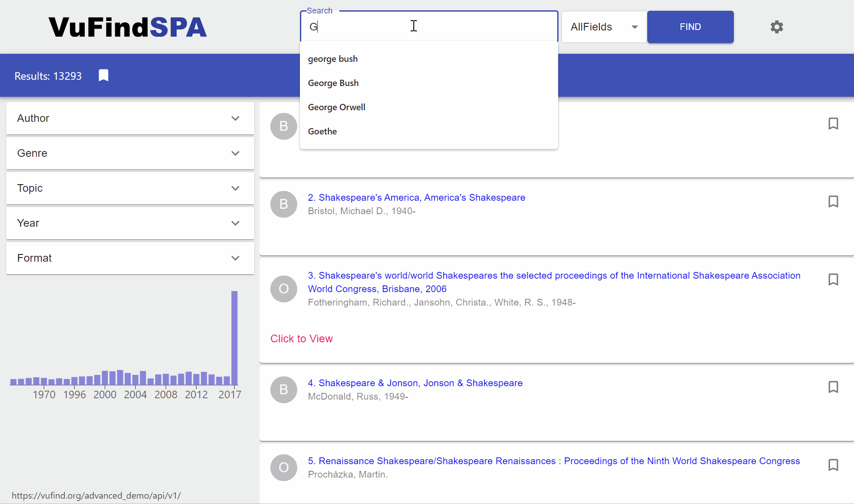Click the O avatar beside Fotheringham result
The width and height of the screenshot is (854, 504).
[284, 289]
